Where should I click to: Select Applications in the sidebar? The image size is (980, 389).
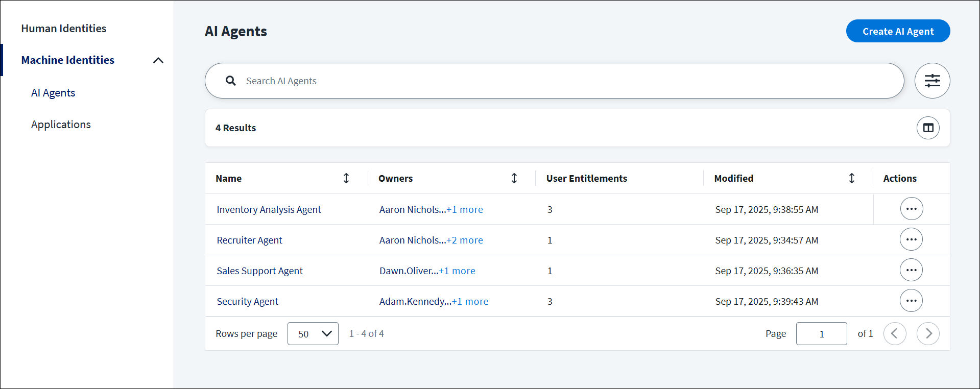61,125
